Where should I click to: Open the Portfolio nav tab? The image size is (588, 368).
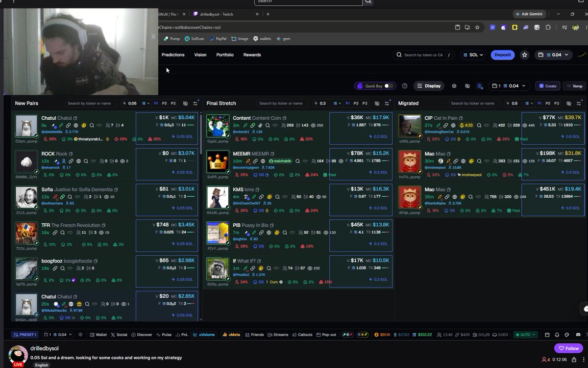225,55
